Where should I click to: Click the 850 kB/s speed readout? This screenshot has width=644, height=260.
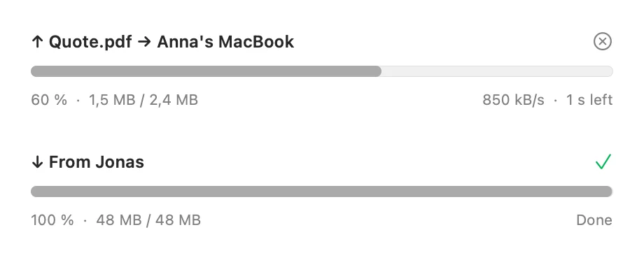[x=513, y=100]
